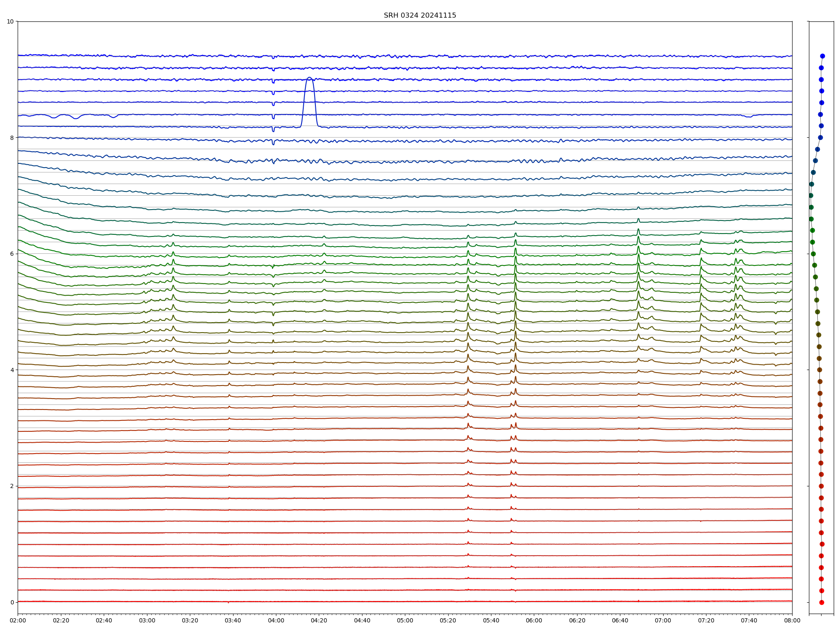Click the y-axis tick label 6
Screen dimensions: 840x630
tap(12, 254)
